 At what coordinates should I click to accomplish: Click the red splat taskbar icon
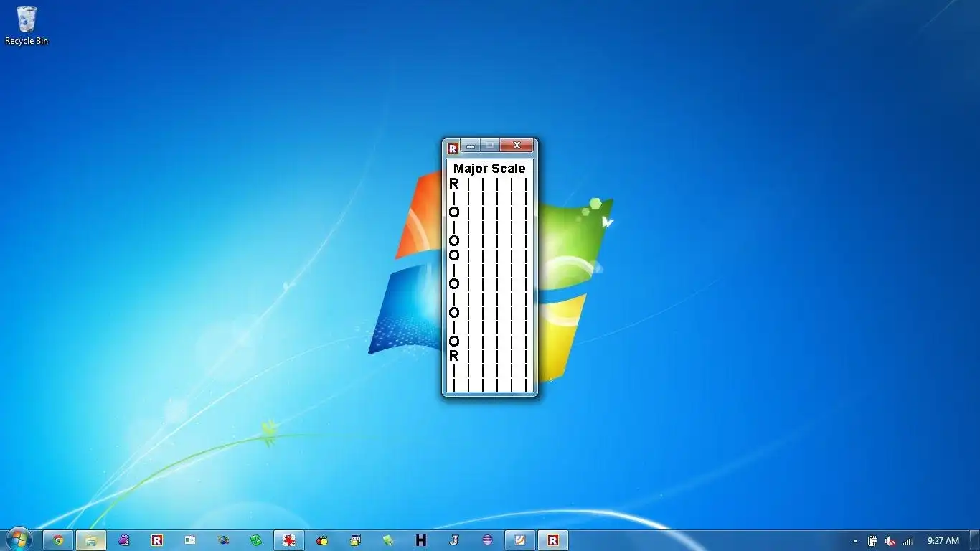pyautogui.click(x=289, y=540)
